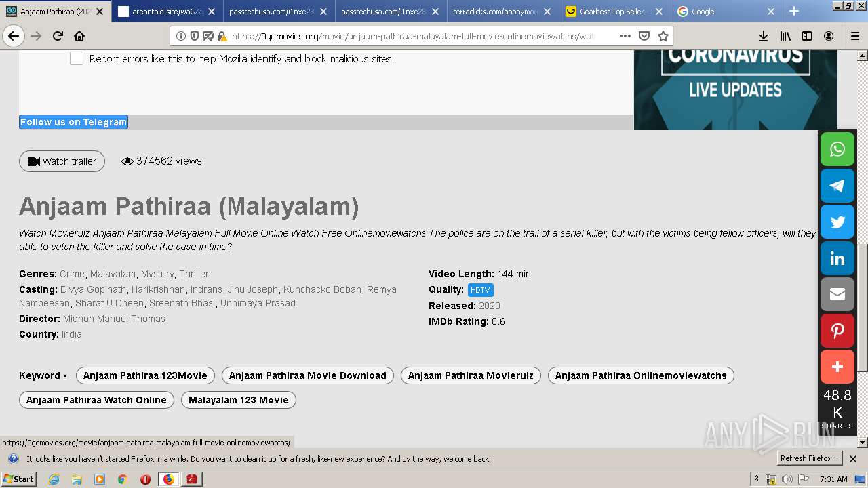868x488 pixels.
Task: Select Anjaam Pathiraa Watch Online keyword
Action: pos(96,400)
